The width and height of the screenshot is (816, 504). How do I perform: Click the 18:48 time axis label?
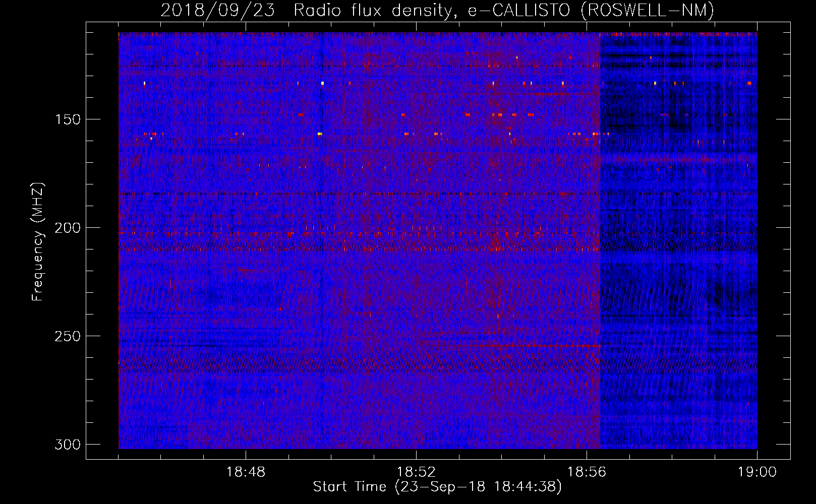(x=246, y=472)
